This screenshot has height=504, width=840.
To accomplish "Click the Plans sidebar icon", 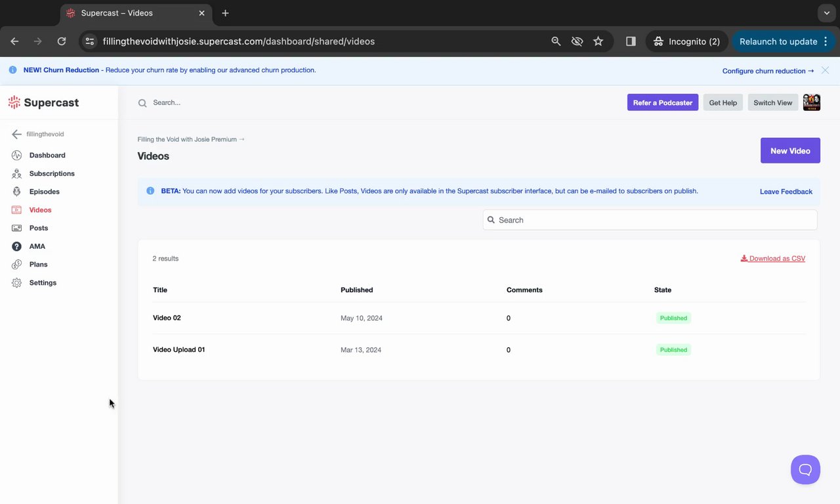I will point(16,264).
